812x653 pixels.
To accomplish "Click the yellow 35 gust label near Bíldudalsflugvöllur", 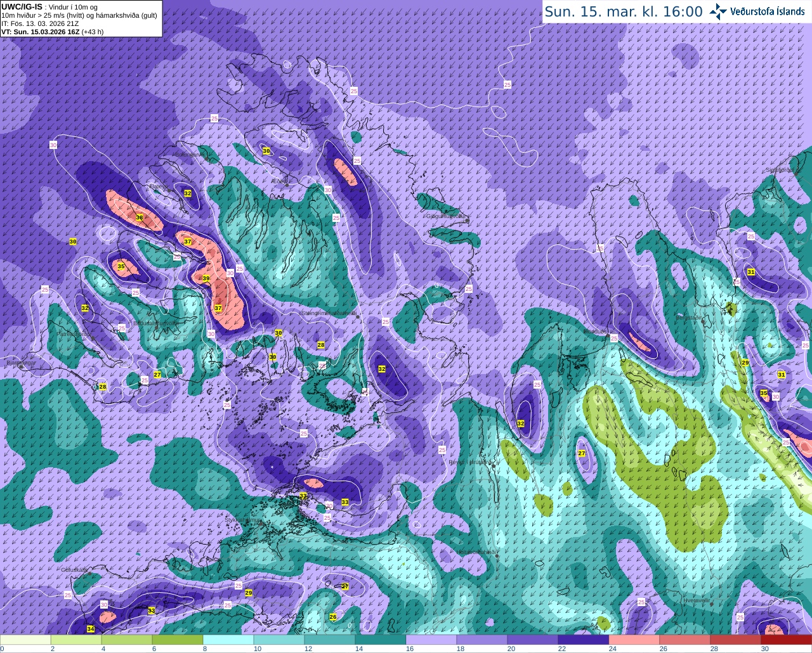I will (x=121, y=267).
